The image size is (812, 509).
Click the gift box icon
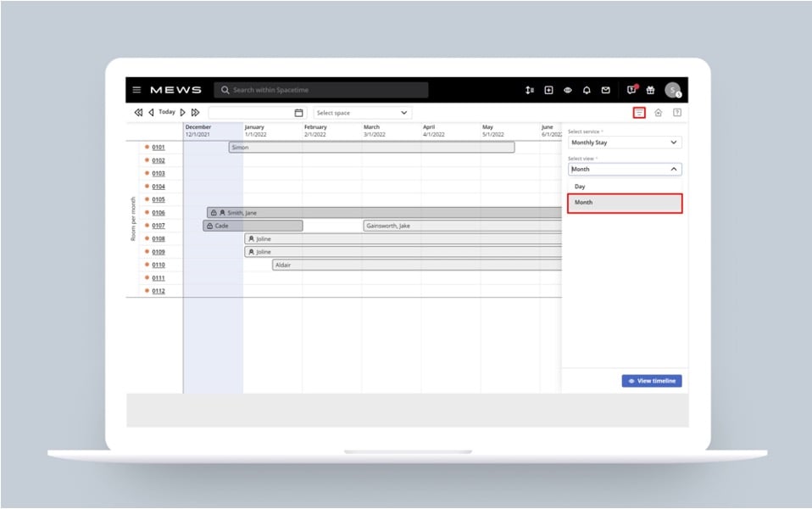650,90
